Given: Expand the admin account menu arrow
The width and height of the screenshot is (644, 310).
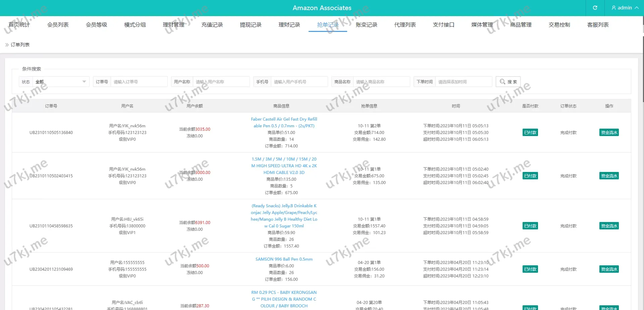Looking at the screenshot, I should tap(637, 8).
